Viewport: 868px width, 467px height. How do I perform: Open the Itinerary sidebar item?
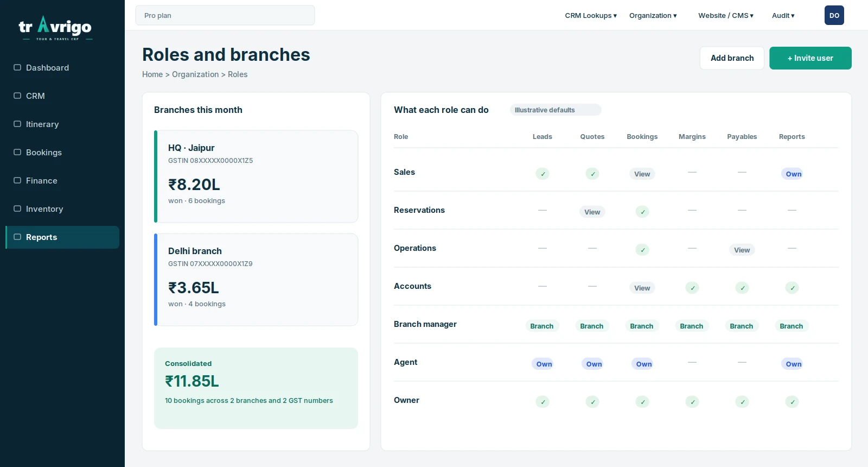tap(62, 124)
